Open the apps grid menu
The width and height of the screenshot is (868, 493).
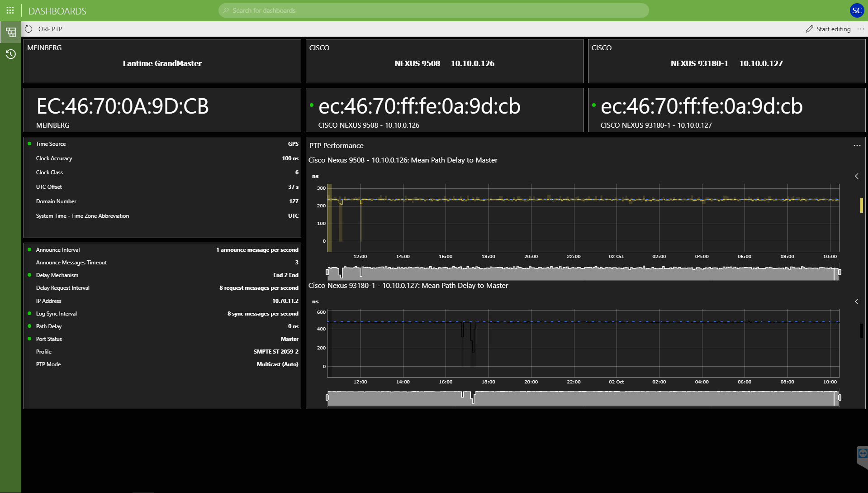[10, 10]
